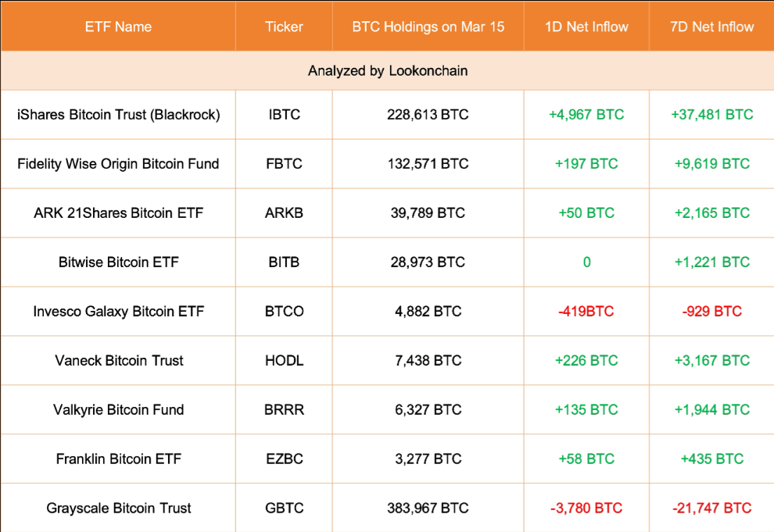The height and width of the screenshot is (532, 774).
Task: Select the Vaneck Bitcoin Trust row name
Action: 119,361
